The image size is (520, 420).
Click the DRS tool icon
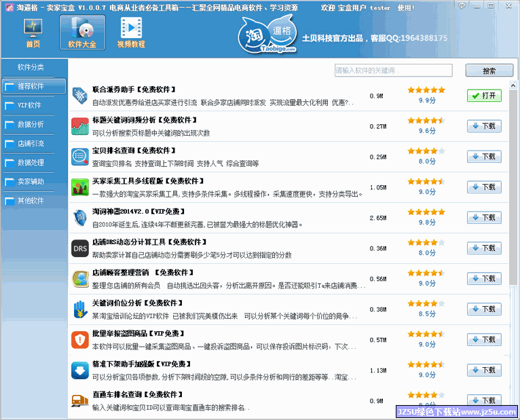(80, 248)
